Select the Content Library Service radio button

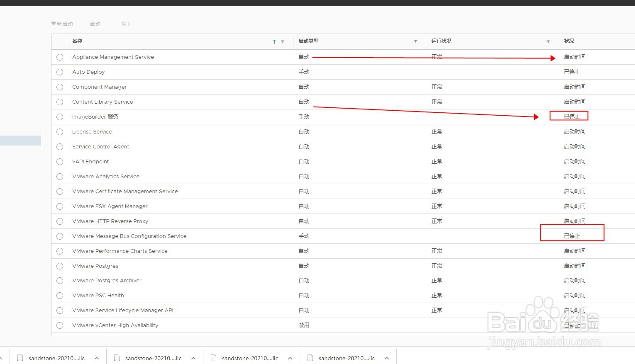coord(60,102)
